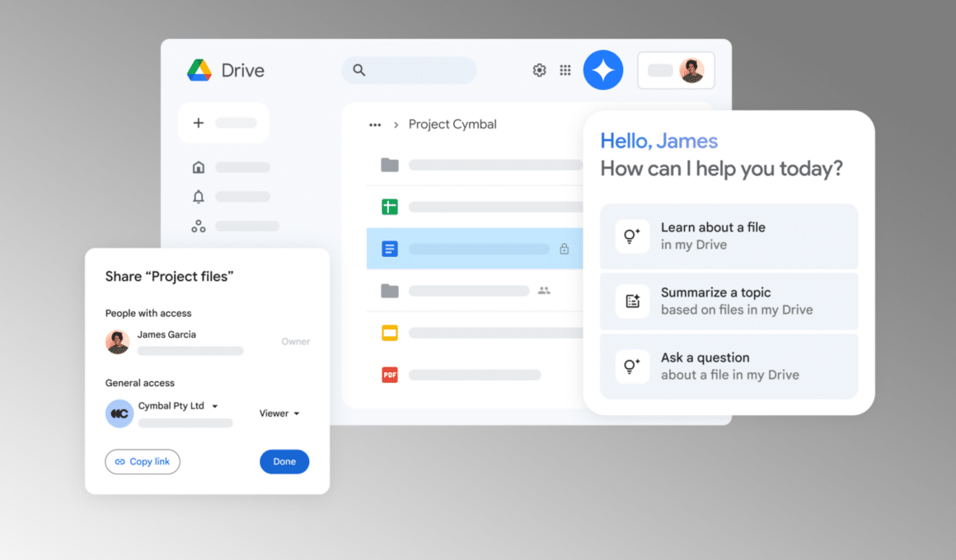Click the shared people icon on the folder row
Viewport: 956px width, 560px height.
point(544,291)
